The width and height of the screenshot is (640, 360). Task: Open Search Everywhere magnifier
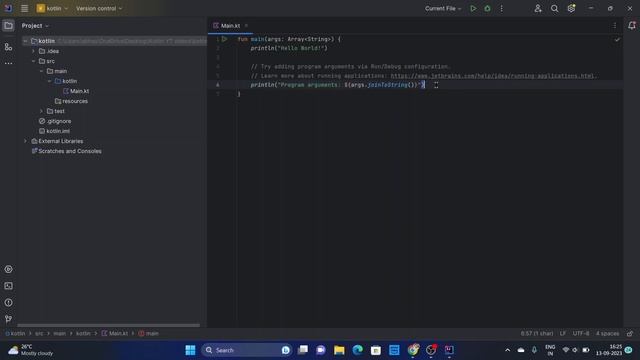click(554, 8)
